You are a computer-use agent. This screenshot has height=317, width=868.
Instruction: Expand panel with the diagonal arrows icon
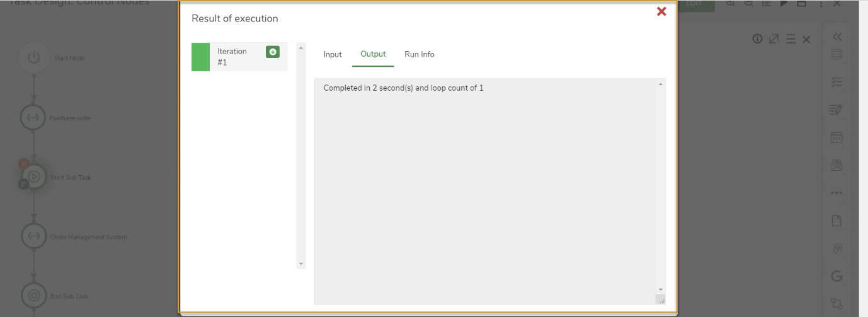click(x=774, y=39)
